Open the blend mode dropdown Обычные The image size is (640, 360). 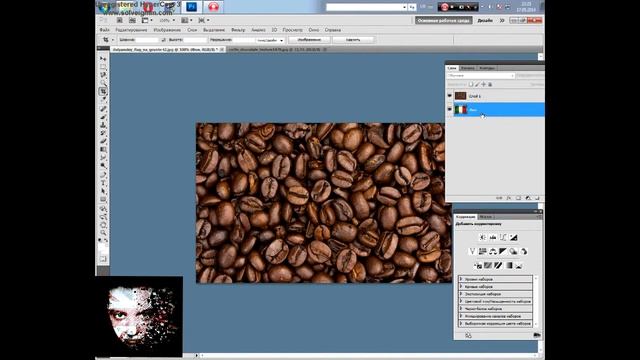[480, 76]
